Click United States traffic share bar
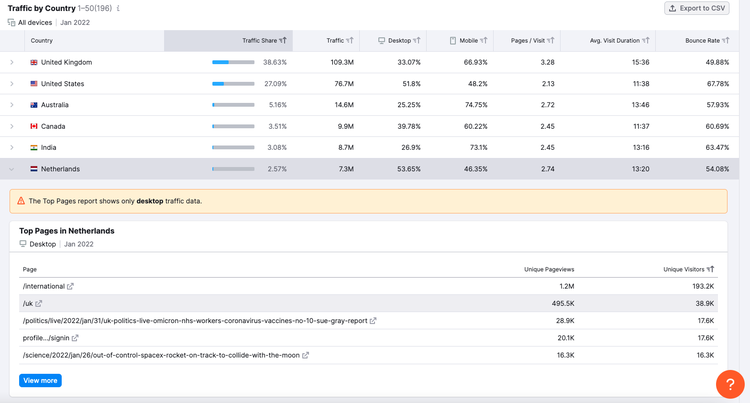This screenshot has width=750, height=403. coord(233,84)
